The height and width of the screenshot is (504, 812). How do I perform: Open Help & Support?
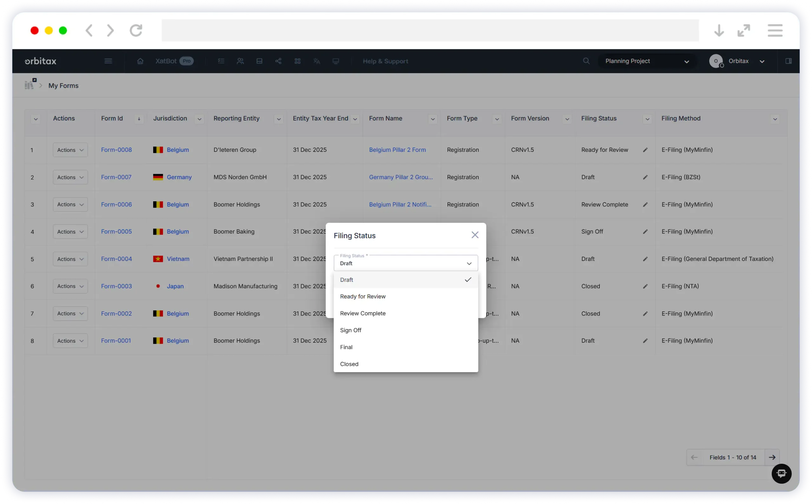385,61
